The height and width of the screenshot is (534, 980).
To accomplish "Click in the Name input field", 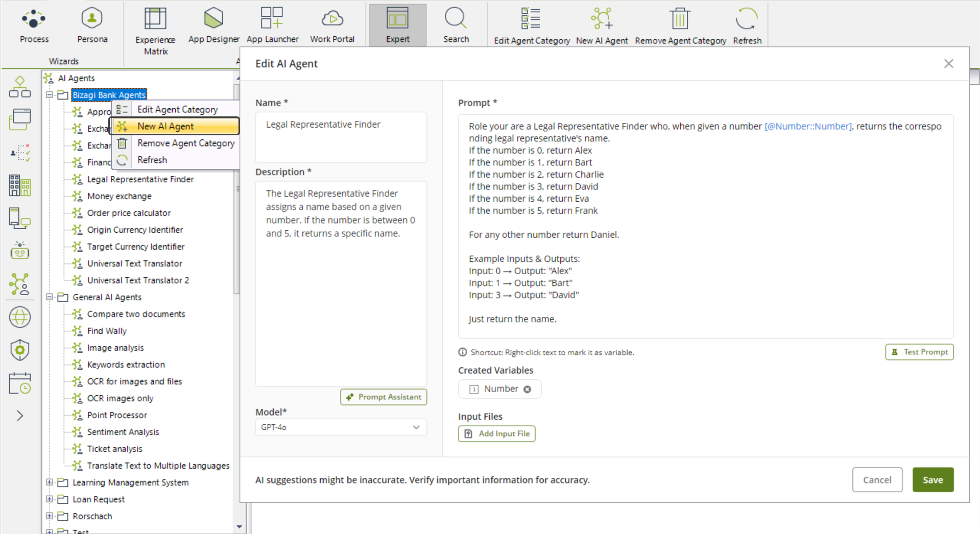I will [x=341, y=137].
